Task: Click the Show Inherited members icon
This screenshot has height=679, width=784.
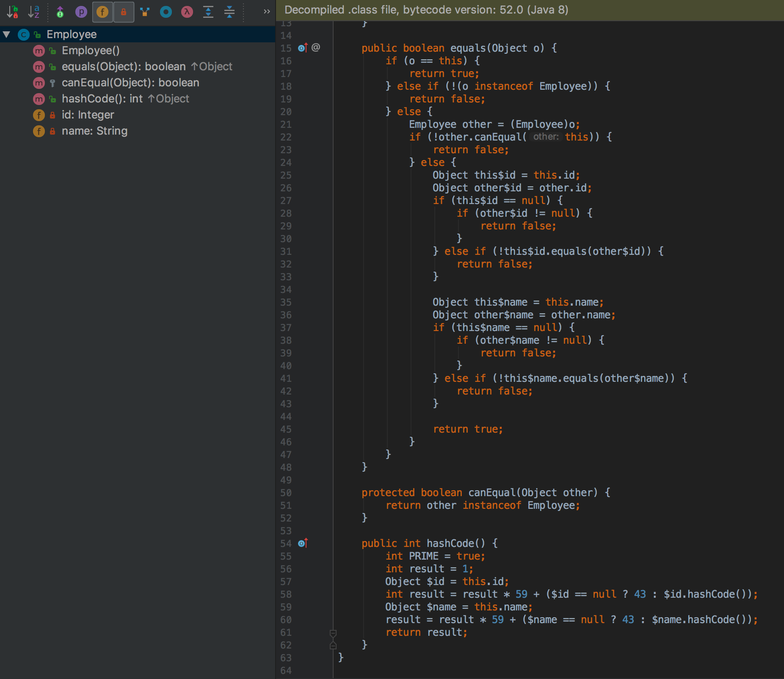Action: click(60, 12)
